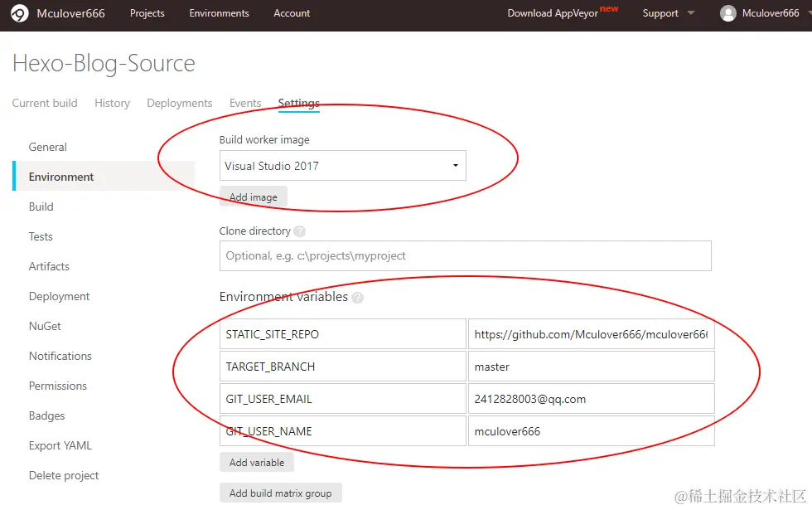The image size is (812, 510).
Task: Open NuGet settings section
Action: [x=45, y=326]
